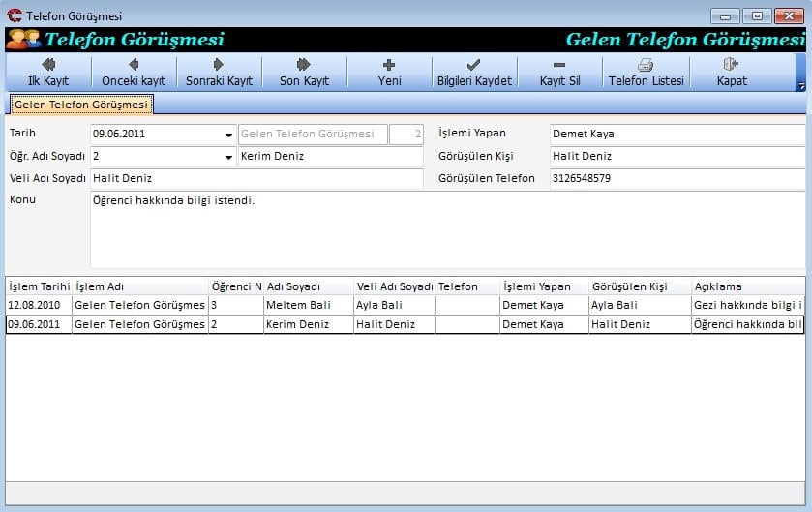Select the Gelen Telefon Görüşmesi tab

coord(81,105)
